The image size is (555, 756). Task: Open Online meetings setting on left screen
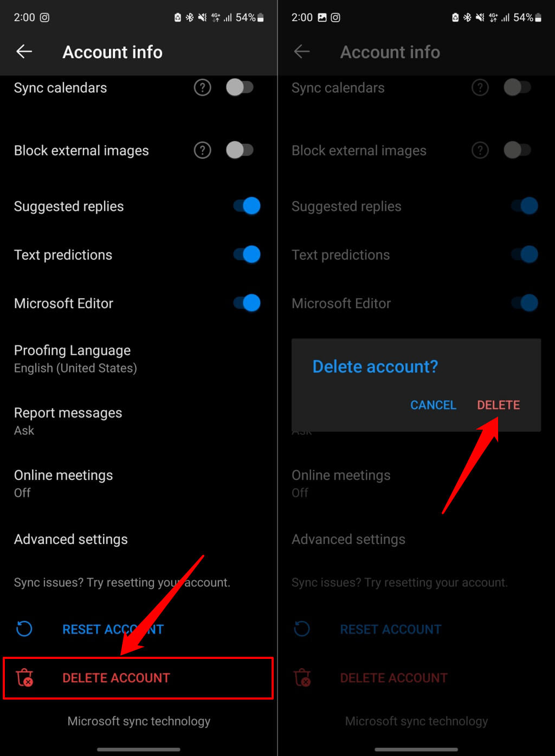pyautogui.click(x=63, y=483)
